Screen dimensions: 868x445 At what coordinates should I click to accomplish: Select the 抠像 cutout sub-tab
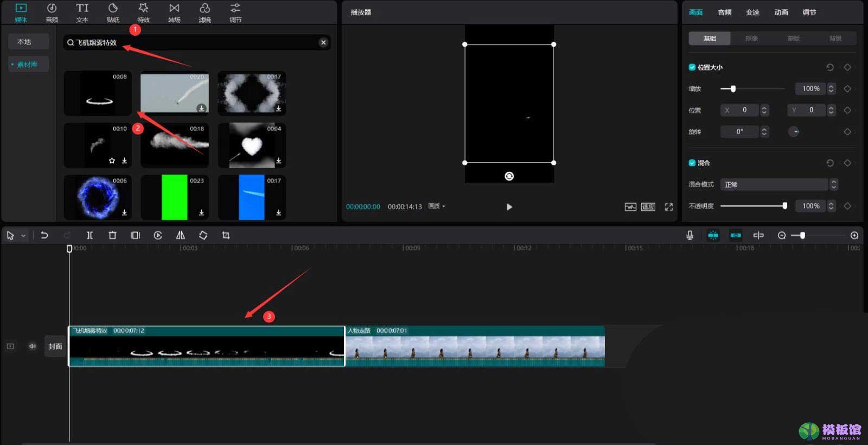751,38
